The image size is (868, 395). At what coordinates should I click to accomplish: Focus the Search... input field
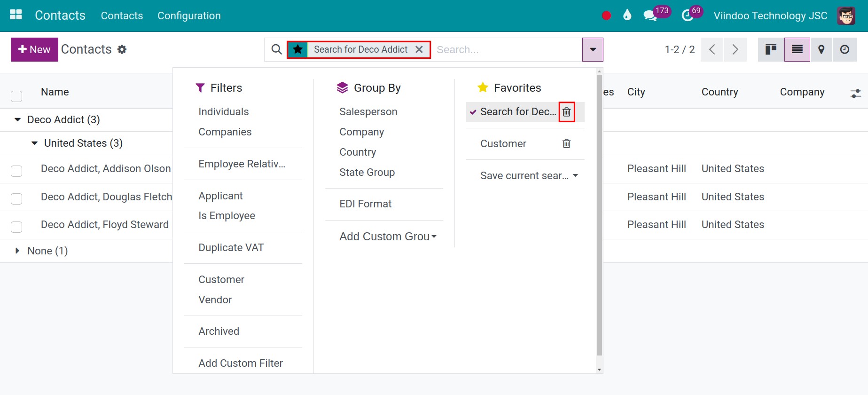pyautogui.click(x=507, y=49)
